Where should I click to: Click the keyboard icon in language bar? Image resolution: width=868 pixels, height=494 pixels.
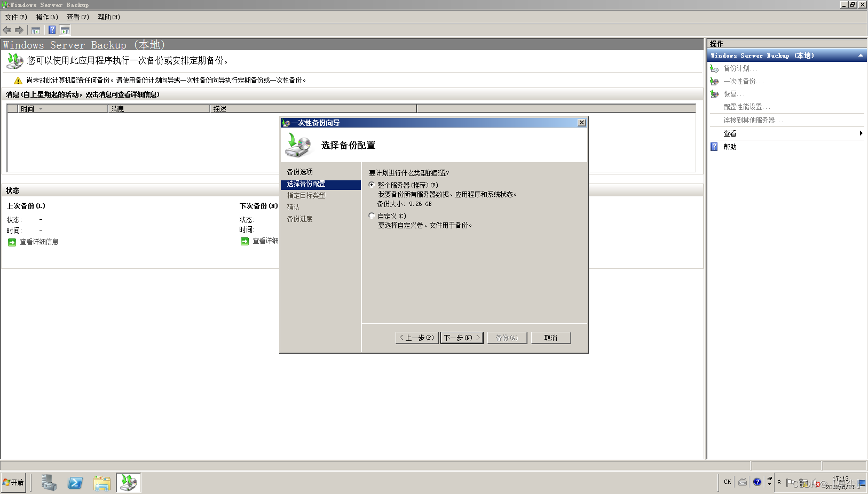click(x=743, y=482)
